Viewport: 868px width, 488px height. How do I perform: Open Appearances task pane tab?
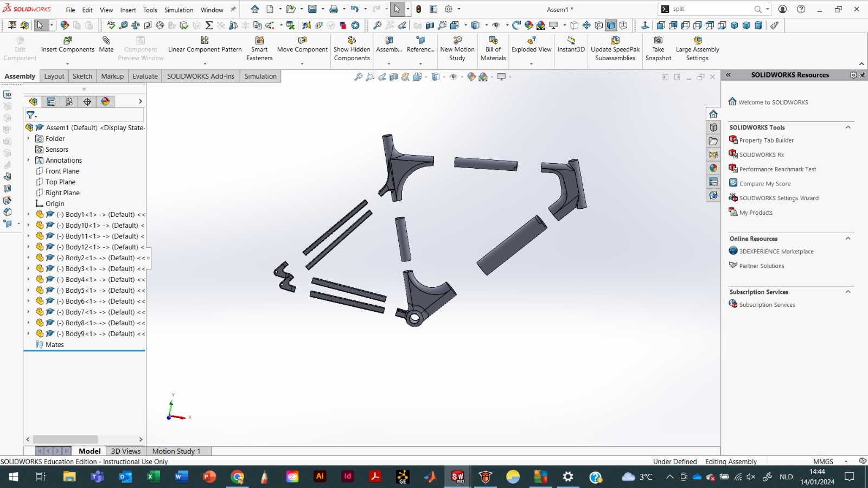click(x=713, y=168)
